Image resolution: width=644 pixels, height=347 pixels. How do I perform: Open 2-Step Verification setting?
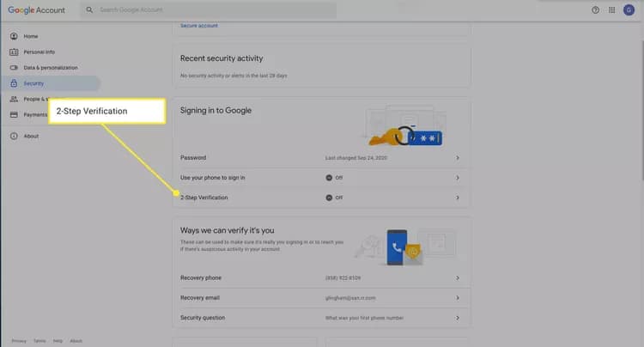click(321, 198)
